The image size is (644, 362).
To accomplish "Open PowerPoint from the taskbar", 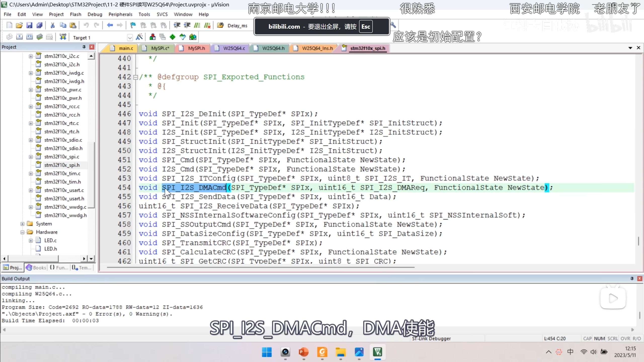I will tap(304, 352).
